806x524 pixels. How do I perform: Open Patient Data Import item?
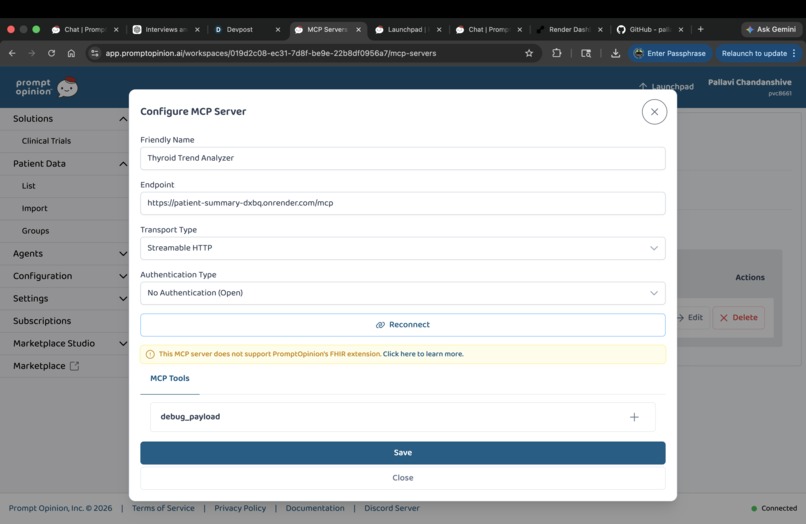pyautogui.click(x=34, y=208)
